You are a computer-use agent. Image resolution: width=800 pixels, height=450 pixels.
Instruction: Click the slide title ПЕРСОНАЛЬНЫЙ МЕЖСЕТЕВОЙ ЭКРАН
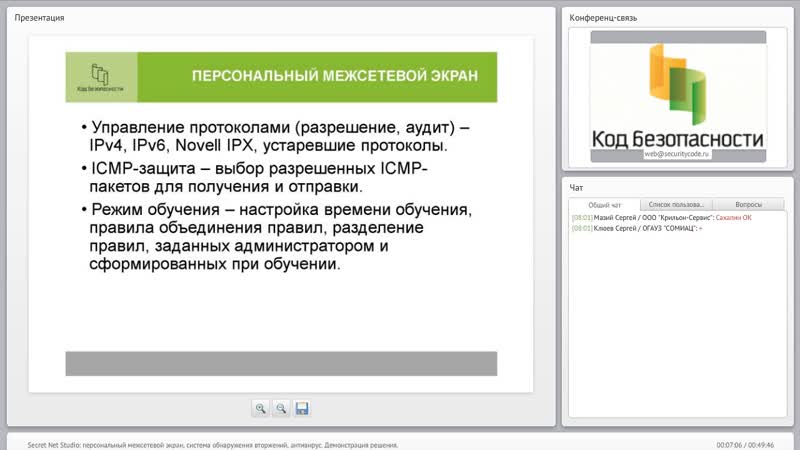coord(335,76)
